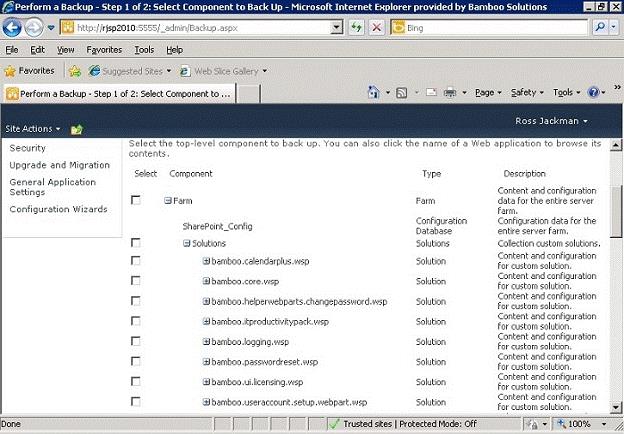Open the Page command bar menu
Viewport: 624px width, 434px height.
click(488, 93)
